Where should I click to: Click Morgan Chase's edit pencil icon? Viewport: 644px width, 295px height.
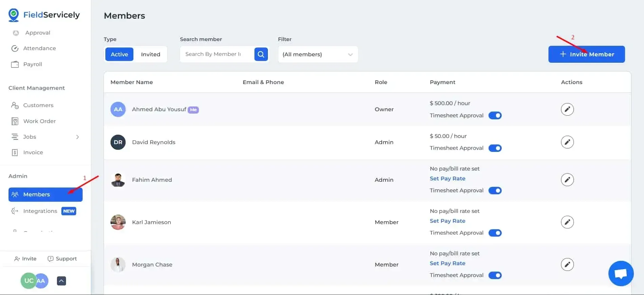coord(567,264)
